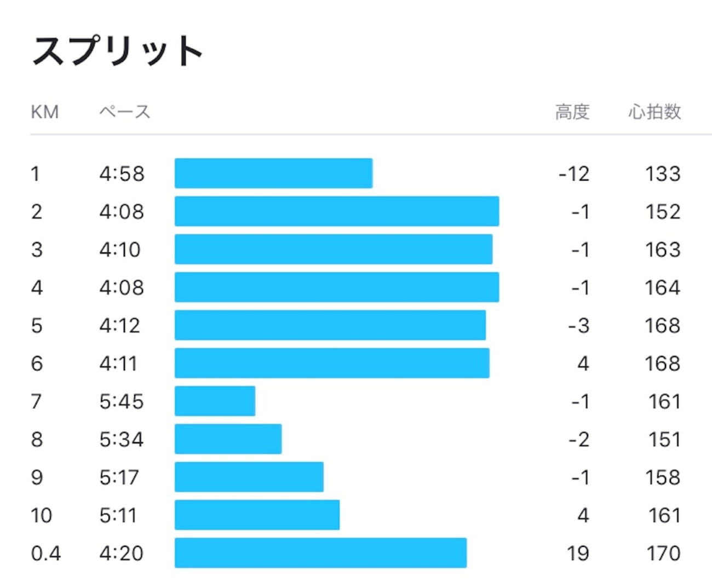The width and height of the screenshot is (712, 588).
Task: Click the 高度 column header
Action: [x=572, y=112]
